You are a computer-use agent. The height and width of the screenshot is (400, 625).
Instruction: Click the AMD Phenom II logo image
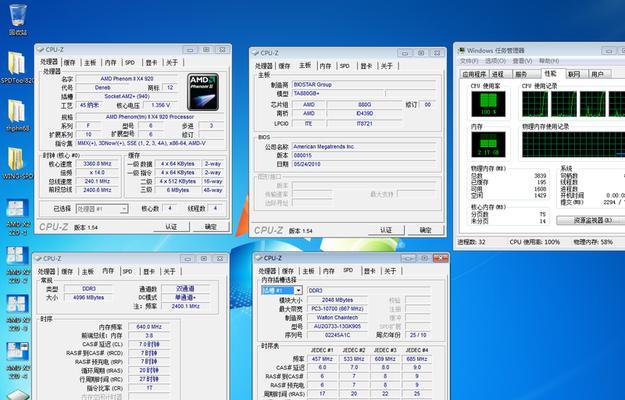[203, 92]
